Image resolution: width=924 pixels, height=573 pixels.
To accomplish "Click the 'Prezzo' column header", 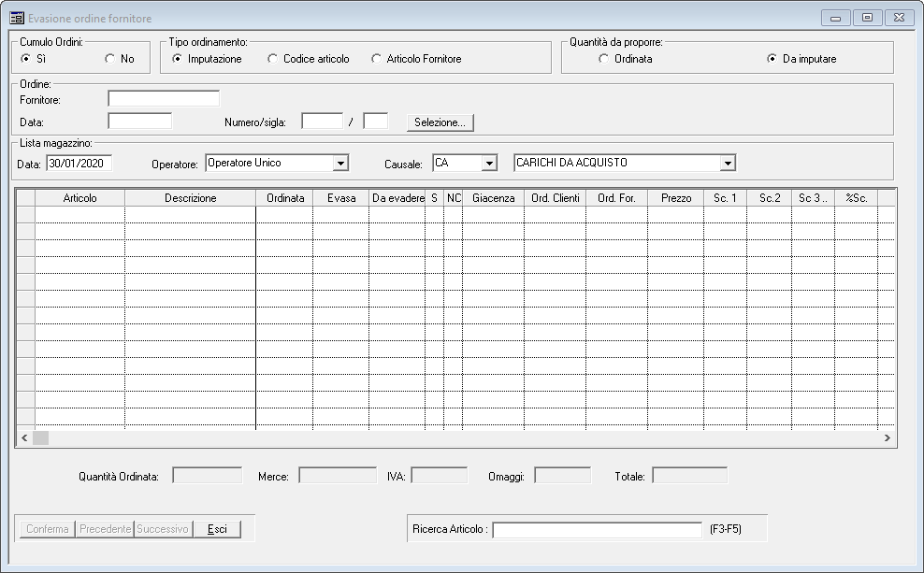I will pos(675,198).
